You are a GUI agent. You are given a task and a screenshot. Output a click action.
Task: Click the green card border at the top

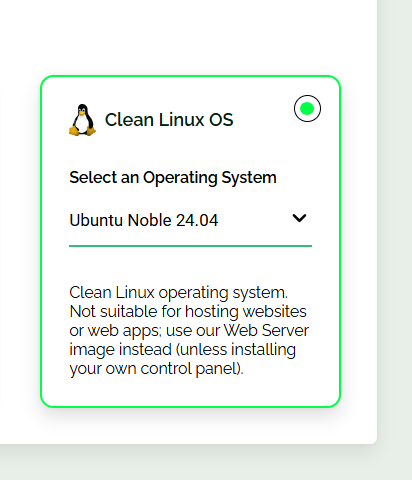(190, 76)
